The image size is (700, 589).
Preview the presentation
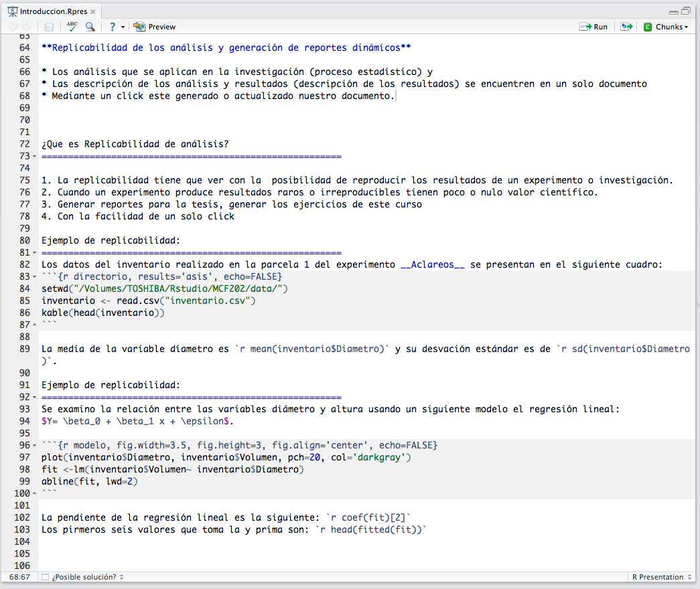pos(155,27)
